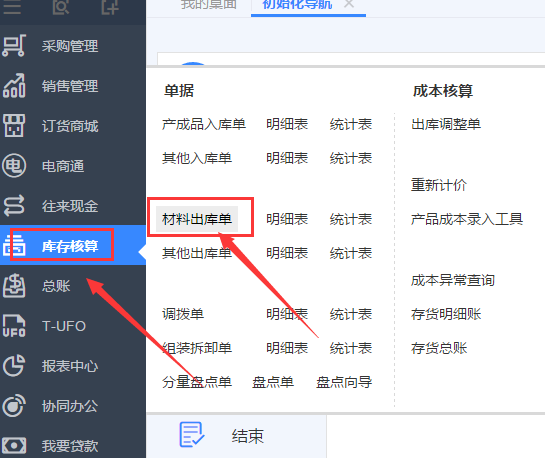Click the 销售管理 chart icon
The image size is (545, 458).
pyautogui.click(x=14, y=85)
